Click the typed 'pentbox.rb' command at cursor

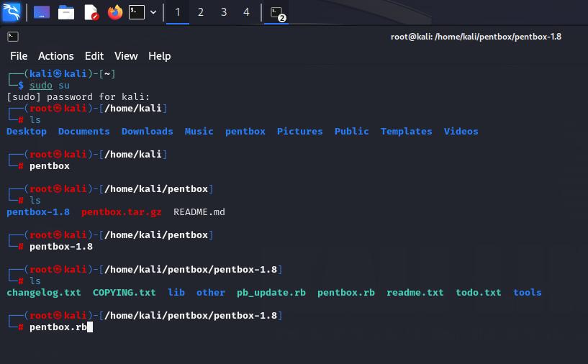pos(58,327)
